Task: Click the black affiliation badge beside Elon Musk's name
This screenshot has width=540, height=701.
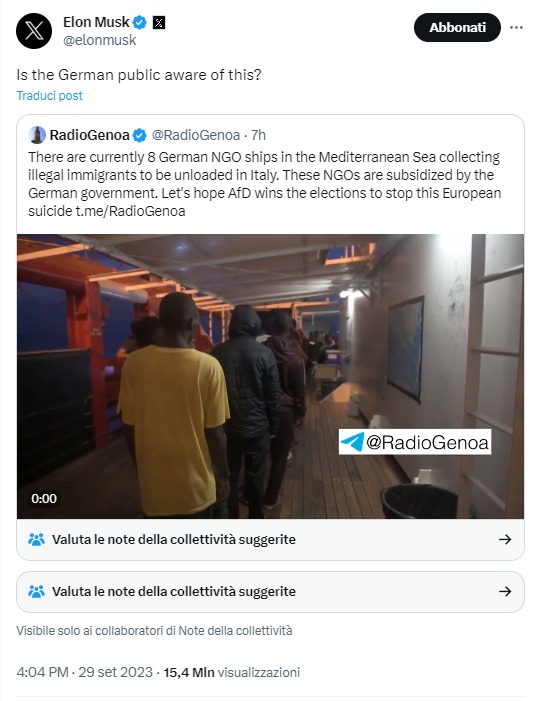Action: click(x=159, y=22)
